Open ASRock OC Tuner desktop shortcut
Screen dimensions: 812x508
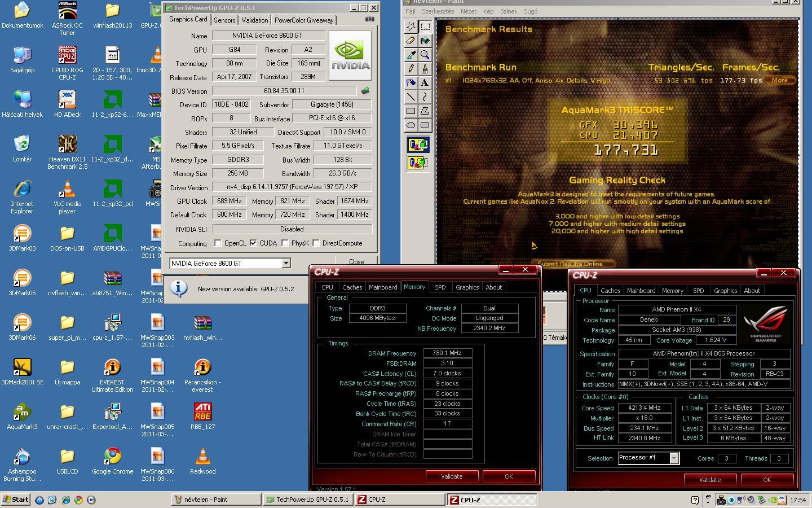point(67,18)
